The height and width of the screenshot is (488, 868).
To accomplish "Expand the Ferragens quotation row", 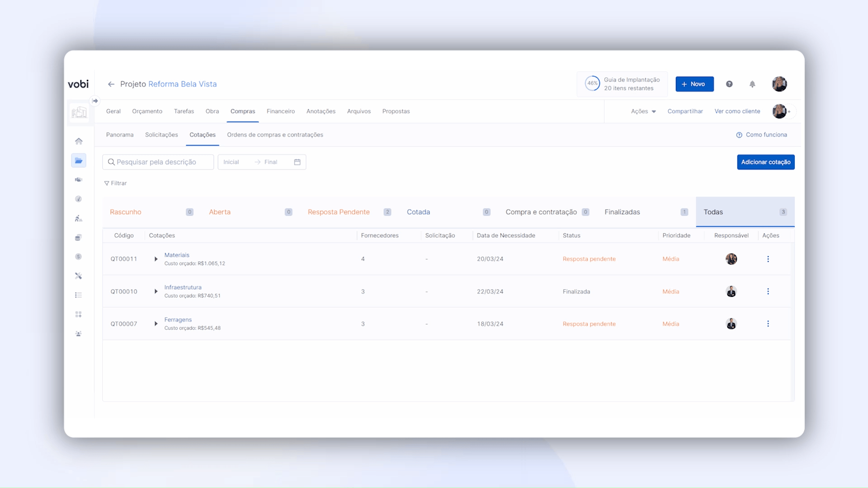I will click(156, 324).
